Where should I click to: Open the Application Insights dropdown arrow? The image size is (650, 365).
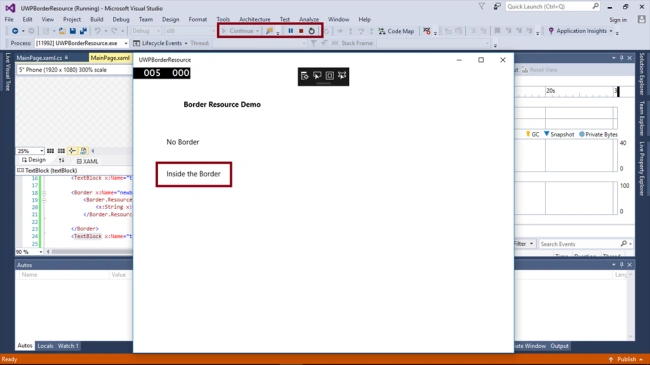[611, 31]
